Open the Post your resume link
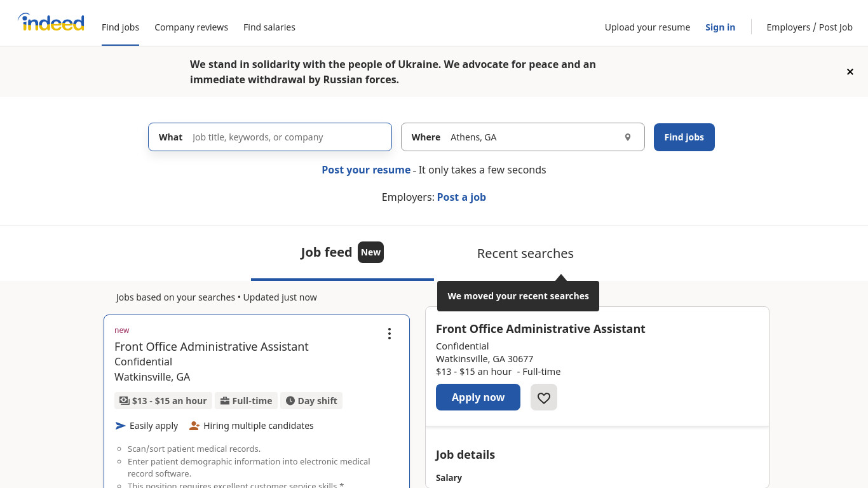The height and width of the screenshot is (488, 868). coord(366,170)
